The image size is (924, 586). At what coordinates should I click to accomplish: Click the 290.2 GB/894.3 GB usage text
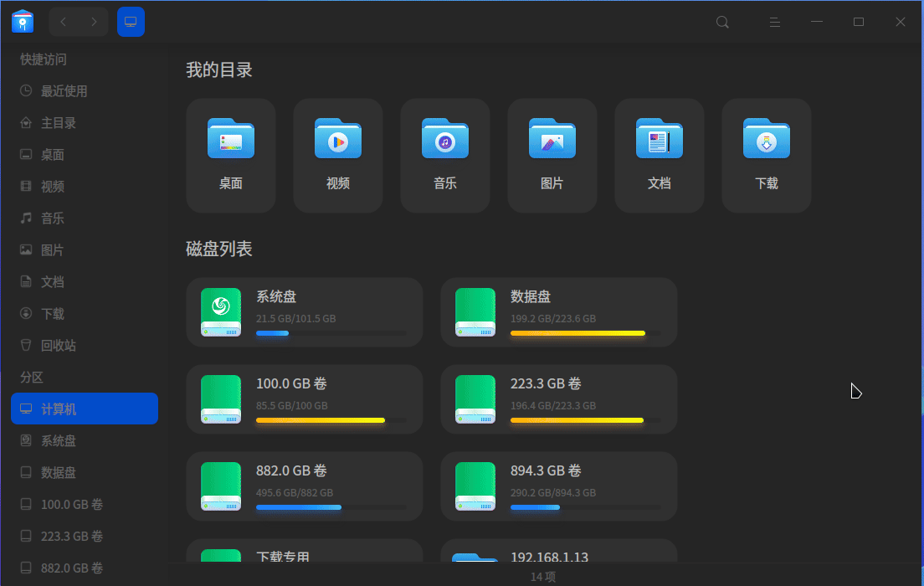[x=553, y=493]
